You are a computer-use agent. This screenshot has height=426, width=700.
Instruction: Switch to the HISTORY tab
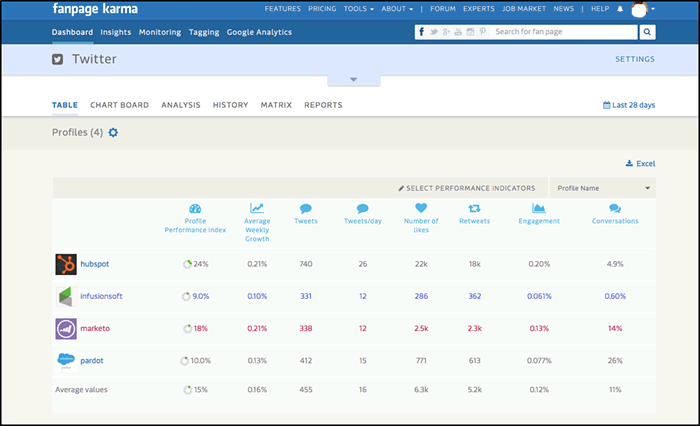click(230, 105)
